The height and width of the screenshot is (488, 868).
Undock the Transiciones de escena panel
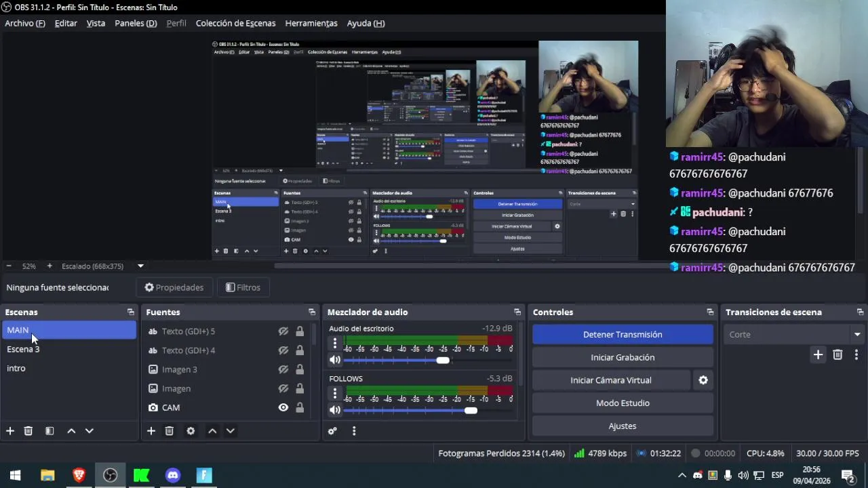tap(860, 312)
